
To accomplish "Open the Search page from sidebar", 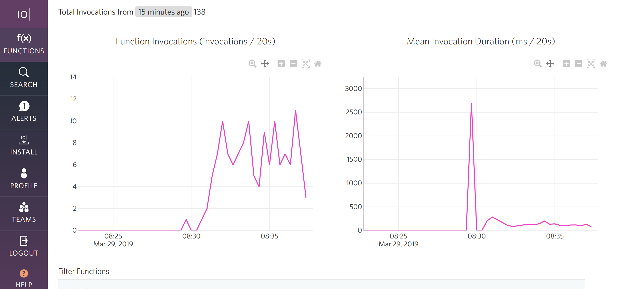I will pyautogui.click(x=24, y=79).
